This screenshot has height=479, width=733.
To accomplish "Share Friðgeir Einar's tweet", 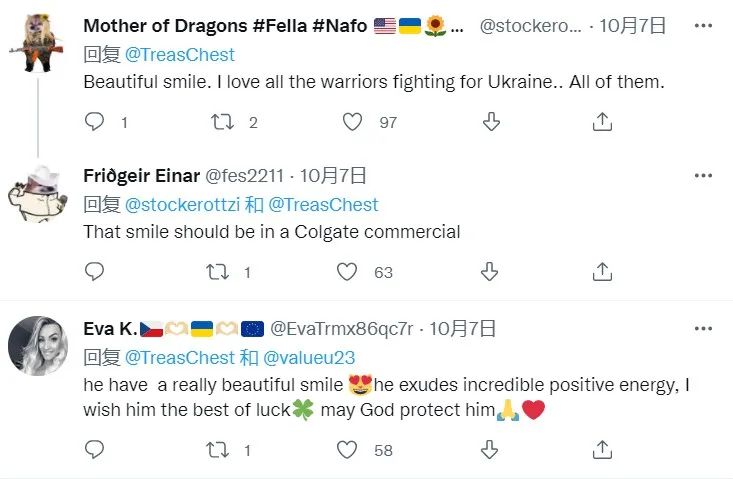I will 602,271.
